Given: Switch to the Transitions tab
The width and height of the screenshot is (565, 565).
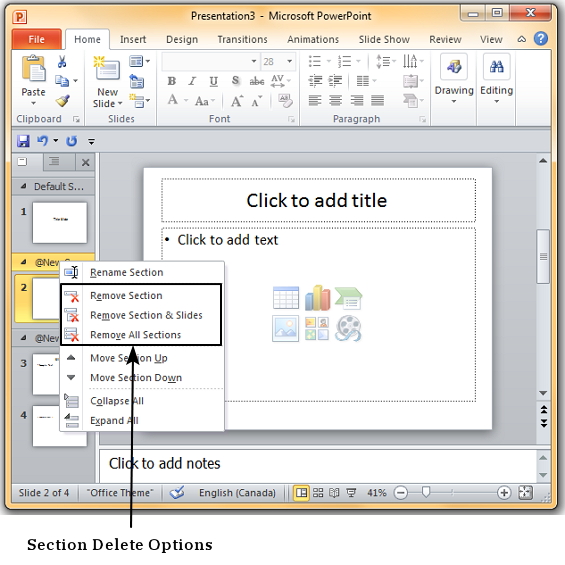Looking at the screenshot, I should [x=242, y=39].
